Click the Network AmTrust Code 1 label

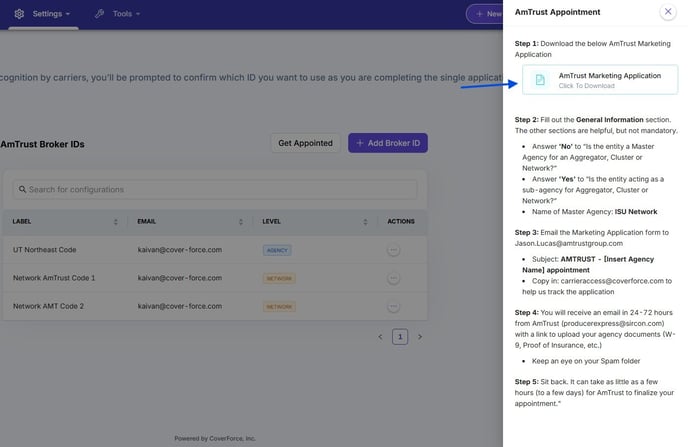pos(54,278)
